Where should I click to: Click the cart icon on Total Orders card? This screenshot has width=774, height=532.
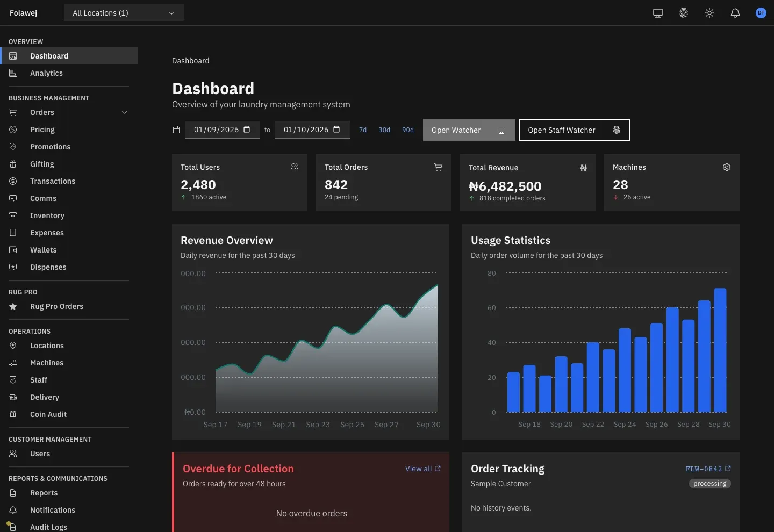pyautogui.click(x=439, y=167)
